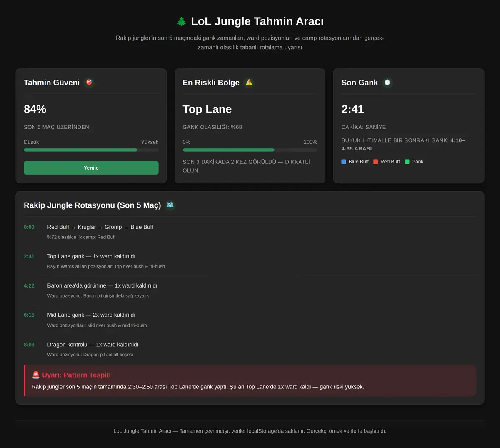The height and width of the screenshot is (448, 500).
Task: Click the target icon next to Tahmin Güveni
Action: 89,83
